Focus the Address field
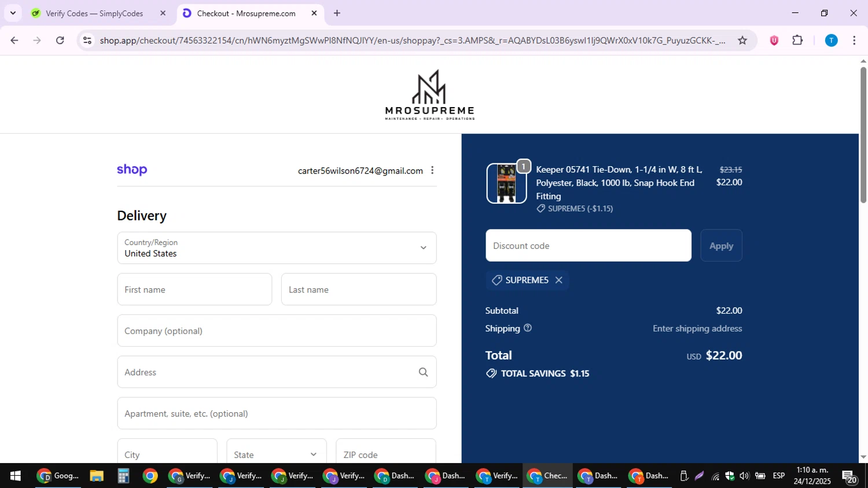868x488 pixels. tap(277, 372)
